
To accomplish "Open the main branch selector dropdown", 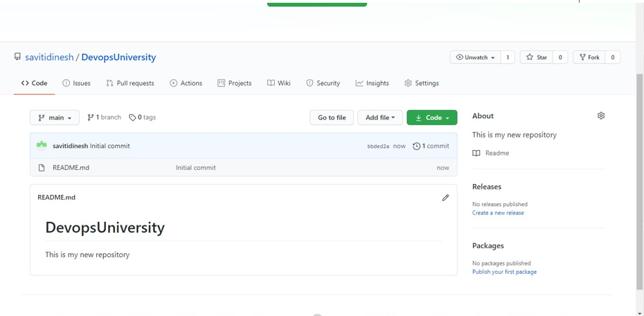I will click(x=55, y=118).
